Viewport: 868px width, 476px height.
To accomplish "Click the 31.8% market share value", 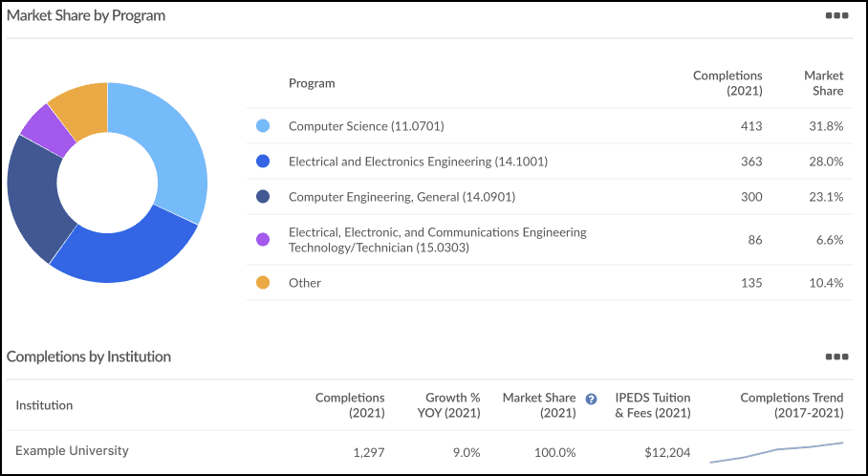I will [x=826, y=126].
